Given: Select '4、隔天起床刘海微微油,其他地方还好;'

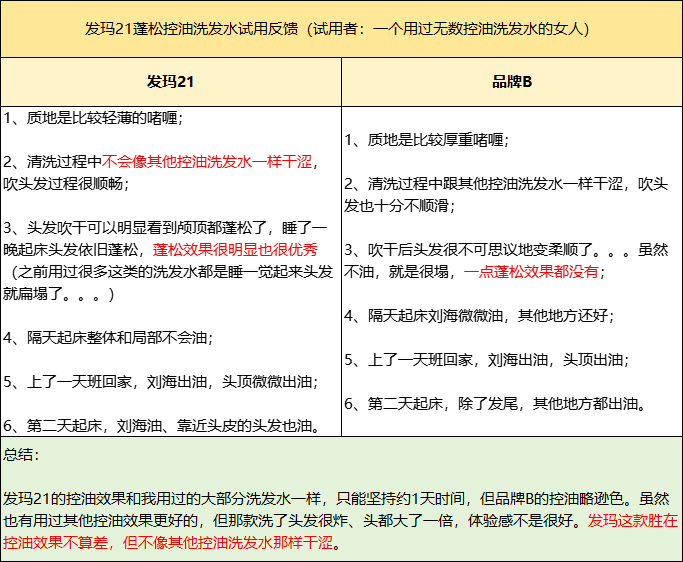Looking at the screenshot, I should point(479,315).
